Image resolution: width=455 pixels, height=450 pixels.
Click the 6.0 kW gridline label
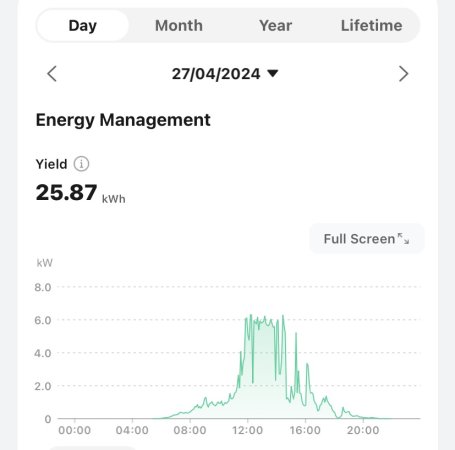click(43, 320)
